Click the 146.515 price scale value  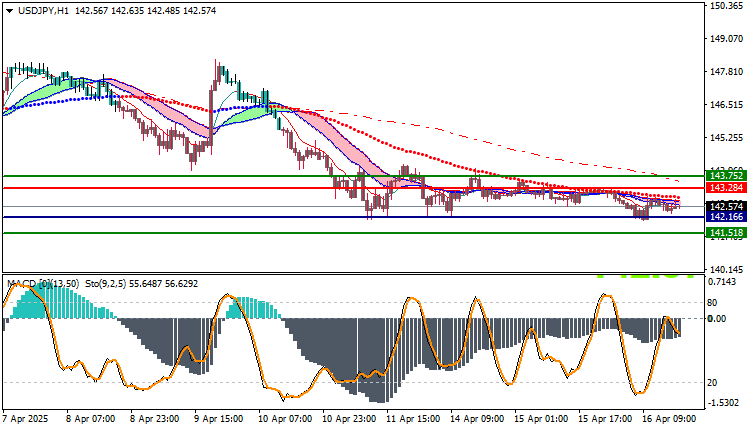point(727,105)
